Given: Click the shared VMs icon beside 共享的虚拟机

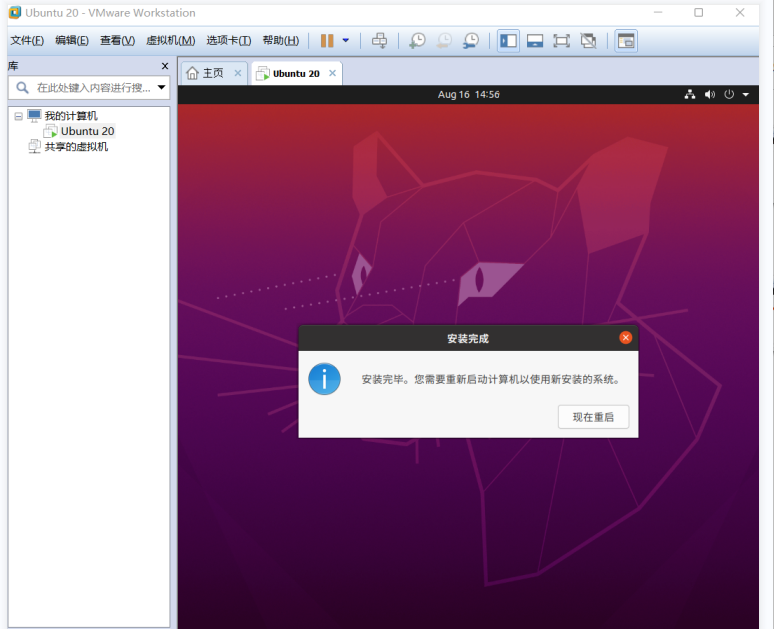Looking at the screenshot, I should [35, 147].
